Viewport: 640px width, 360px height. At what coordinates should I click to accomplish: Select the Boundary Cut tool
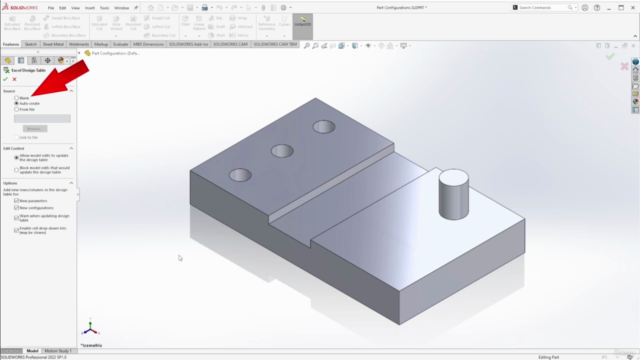point(159,35)
